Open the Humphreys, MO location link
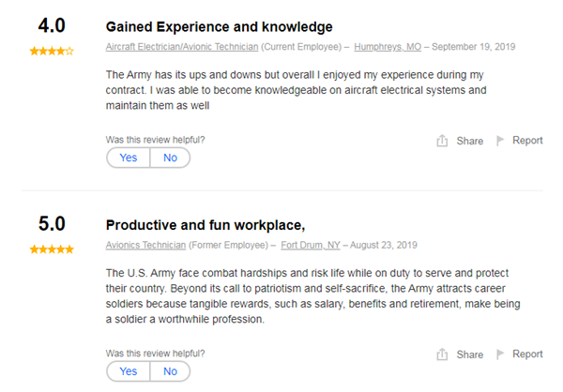Screen dimensions: 563x392 pyautogui.click(x=389, y=46)
